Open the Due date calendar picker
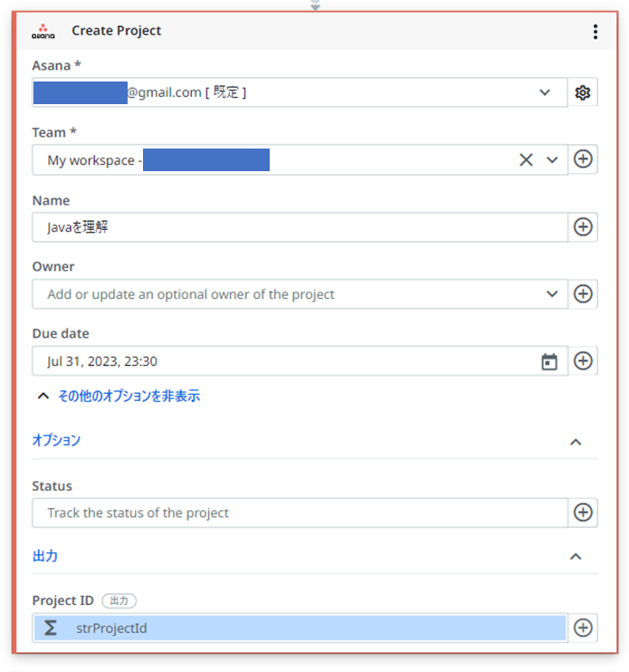 coord(549,361)
